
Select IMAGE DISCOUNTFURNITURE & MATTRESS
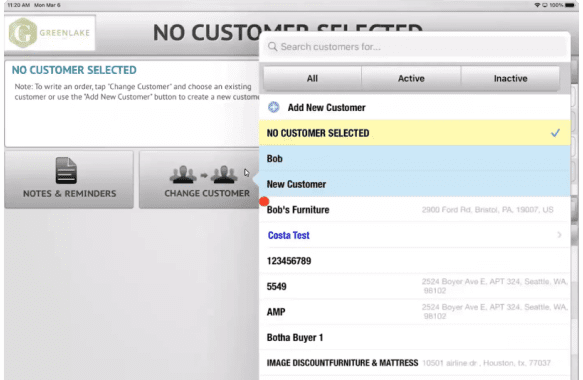pos(415,363)
